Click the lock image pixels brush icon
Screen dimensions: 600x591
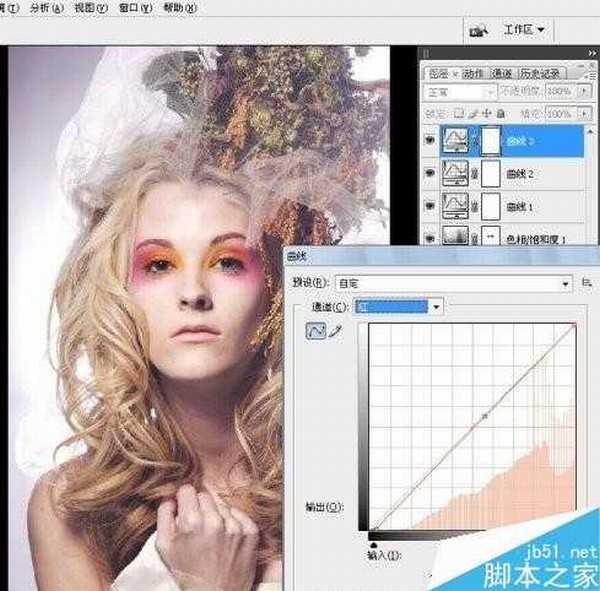474,113
